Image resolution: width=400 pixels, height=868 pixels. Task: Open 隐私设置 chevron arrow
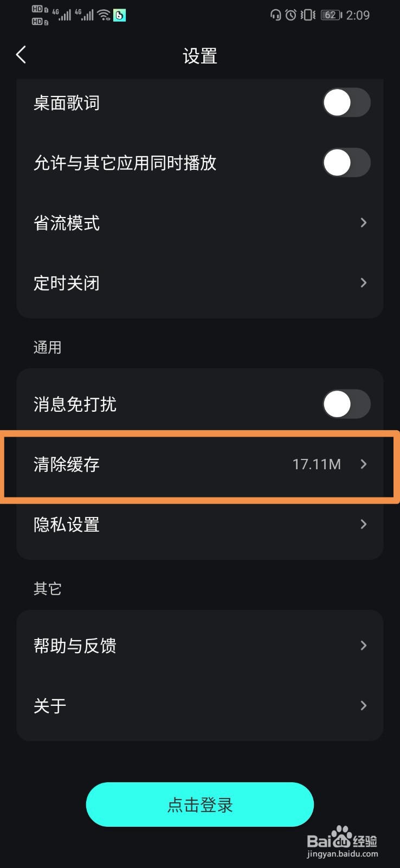(364, 524)
